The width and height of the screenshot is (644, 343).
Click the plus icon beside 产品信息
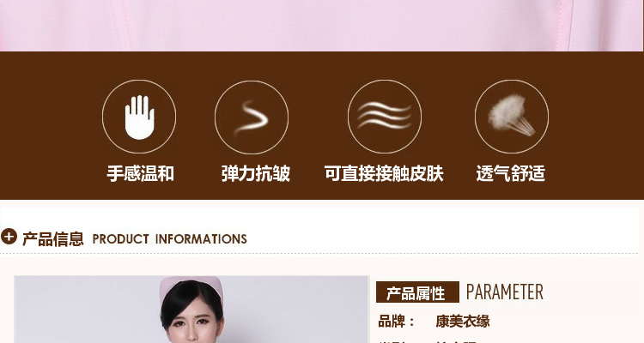(9, 237)
